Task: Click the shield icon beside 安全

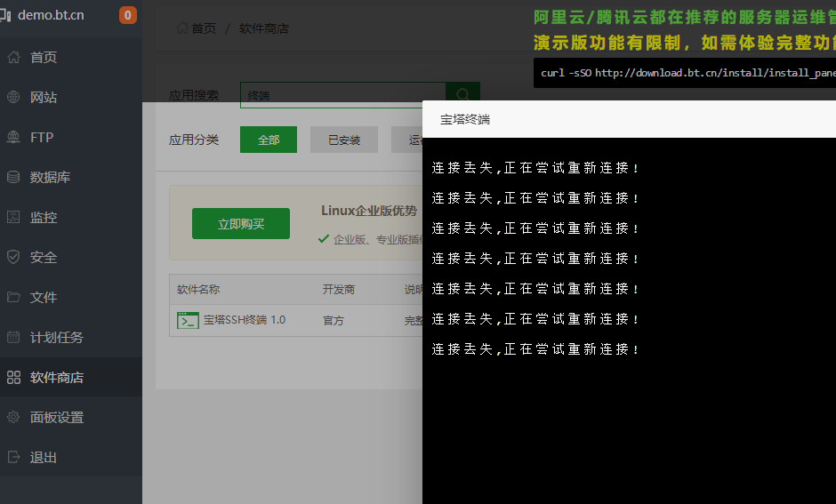Action: point(13,257)
